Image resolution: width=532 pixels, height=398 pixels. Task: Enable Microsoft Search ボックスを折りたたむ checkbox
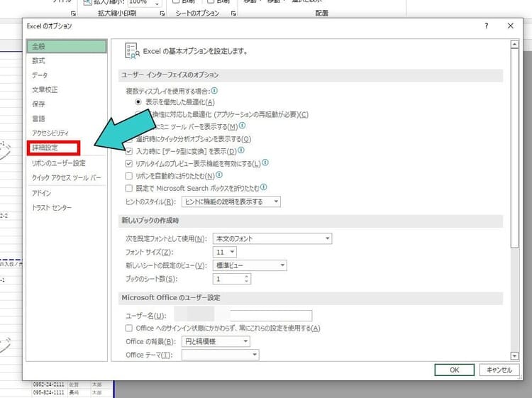(129, 188)
